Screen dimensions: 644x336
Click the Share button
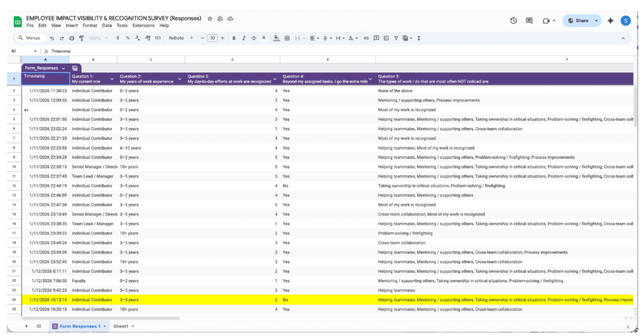pos(579,21)
